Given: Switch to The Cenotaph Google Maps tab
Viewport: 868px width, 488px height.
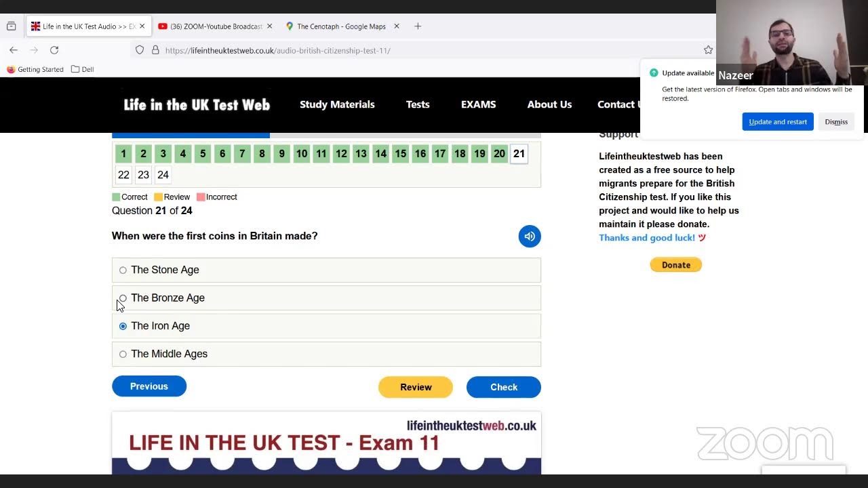Looking at the screenshot, I should (x=341, y=26).
